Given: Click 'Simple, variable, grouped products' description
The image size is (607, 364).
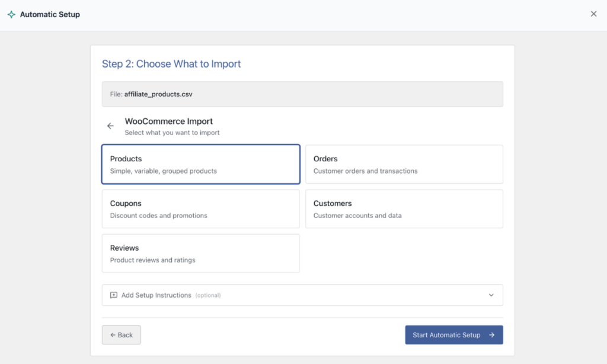Looking at the screenshot, I should click(164, 171).
